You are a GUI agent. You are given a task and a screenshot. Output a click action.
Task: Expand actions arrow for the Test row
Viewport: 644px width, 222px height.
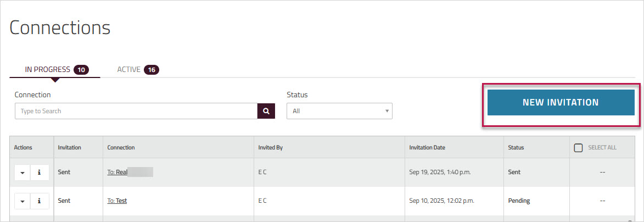[x=23, y=201]
